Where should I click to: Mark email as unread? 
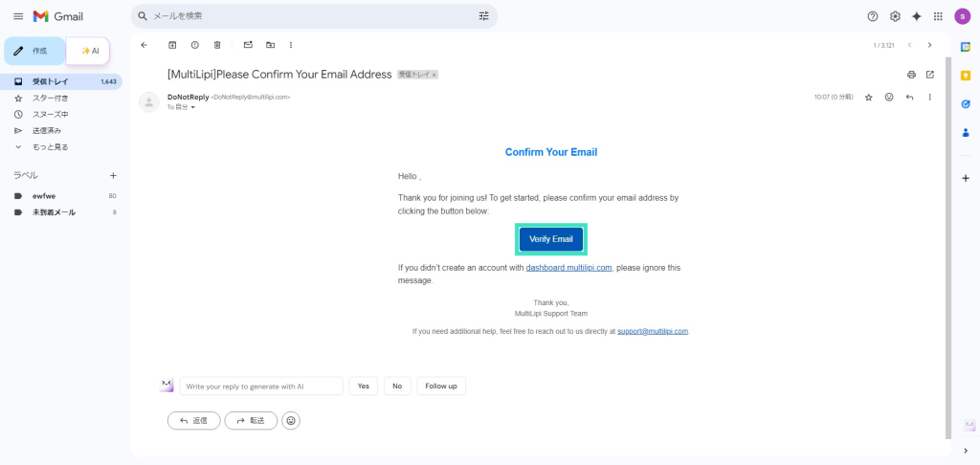pos(248,45)
